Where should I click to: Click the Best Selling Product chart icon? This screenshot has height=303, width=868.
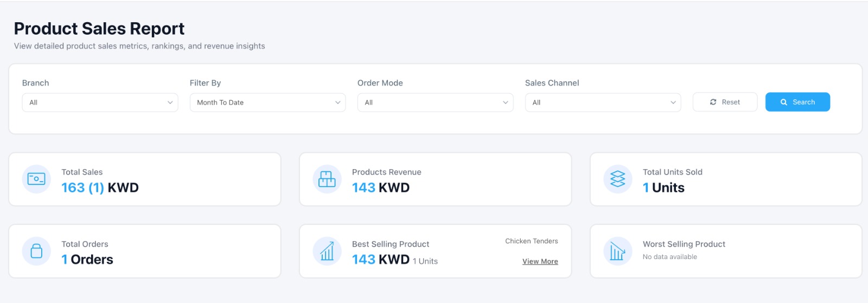(x=327, y=251)
